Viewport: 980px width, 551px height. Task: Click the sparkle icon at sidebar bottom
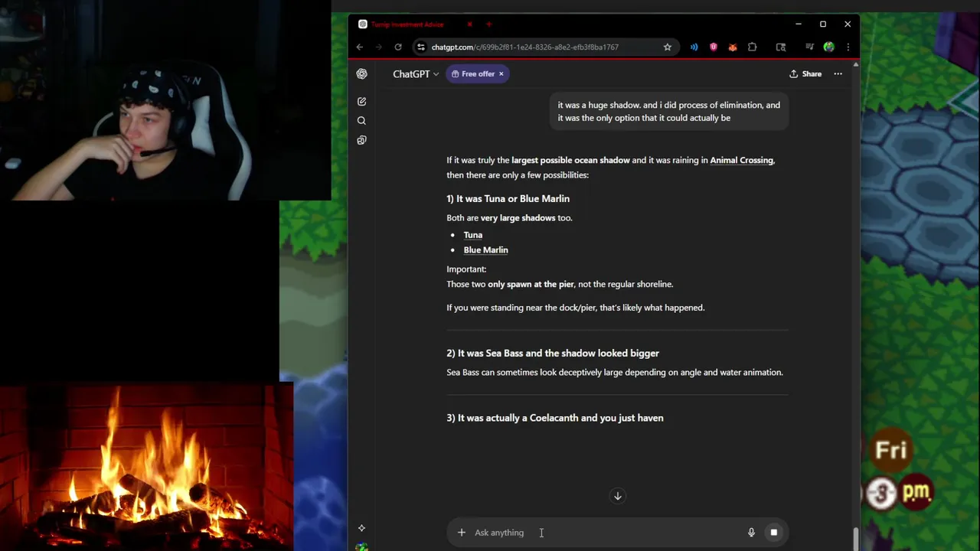point(361,528)
